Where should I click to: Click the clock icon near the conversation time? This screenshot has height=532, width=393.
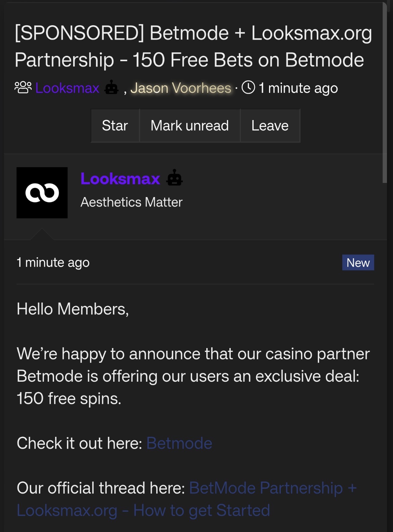click(x=248, y=87)
